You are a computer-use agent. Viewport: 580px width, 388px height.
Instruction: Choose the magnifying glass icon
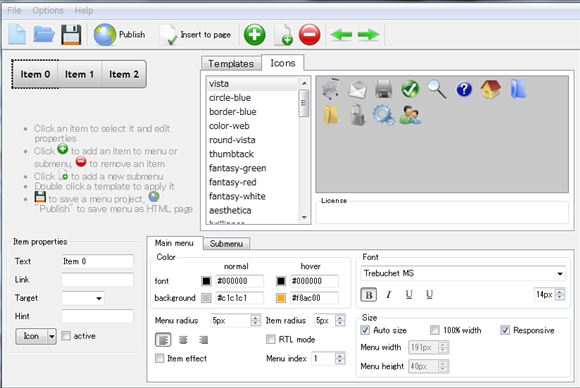pos(437,90)
